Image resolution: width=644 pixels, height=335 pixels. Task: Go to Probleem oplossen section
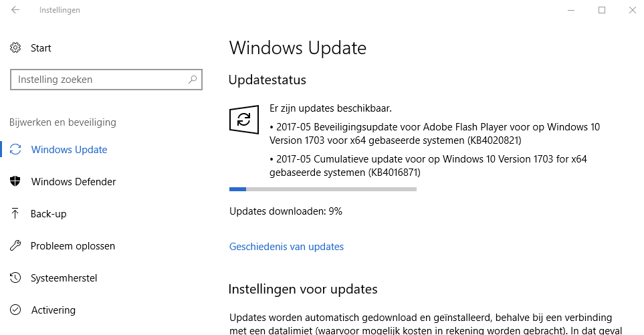[73, 246]
